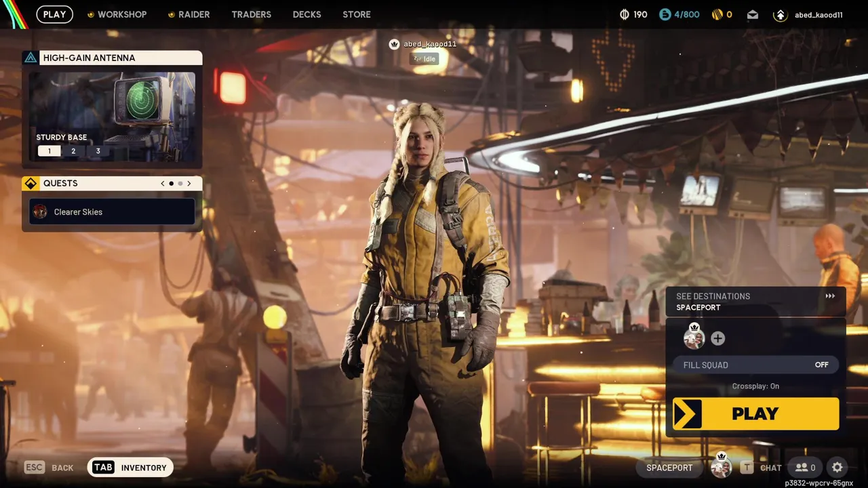Click the arrow emblem on PLAY button

(x=687, y=413)
